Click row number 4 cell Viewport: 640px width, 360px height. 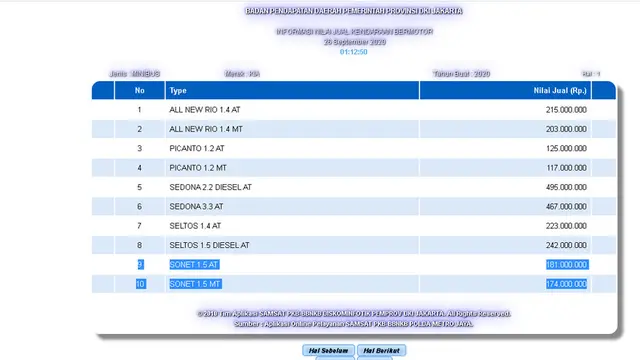(x=140, y=168)
